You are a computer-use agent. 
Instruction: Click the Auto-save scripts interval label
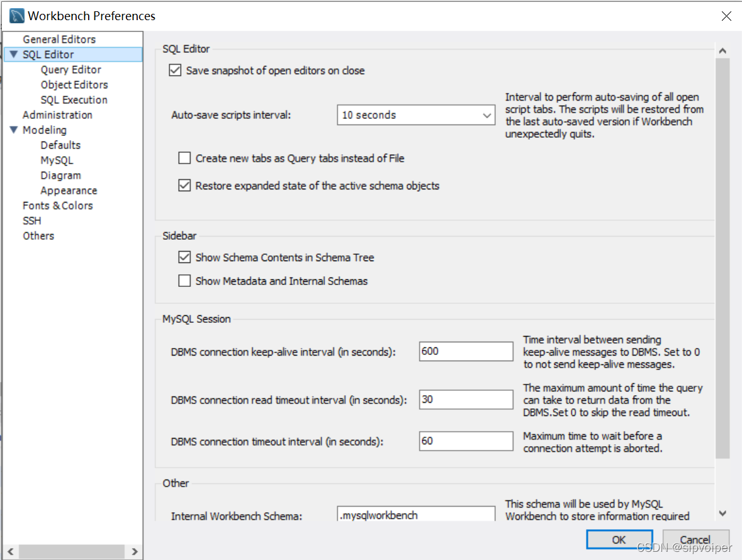point(231,115)
